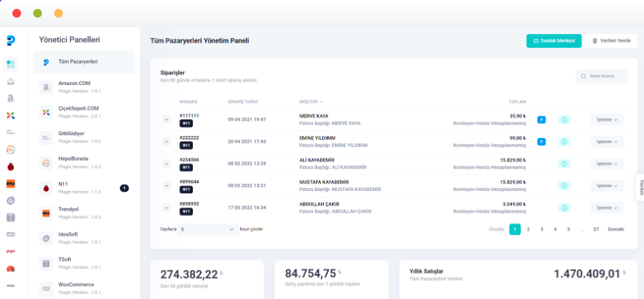
Task: Select the GittiGidiyor icon in the narrow sidebar
Action: coord(10,132)
